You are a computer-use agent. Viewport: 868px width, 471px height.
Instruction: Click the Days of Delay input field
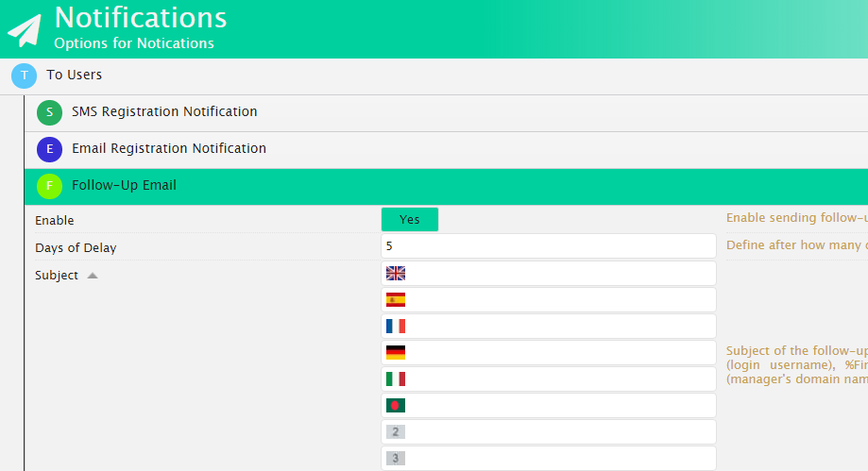pos(548,246)
